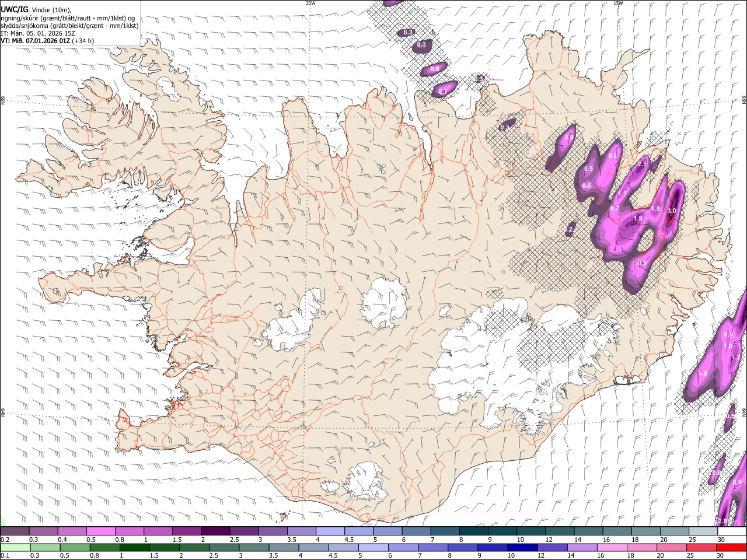Pick the pale grey 25 swatch in snow legend

(704, 531)
